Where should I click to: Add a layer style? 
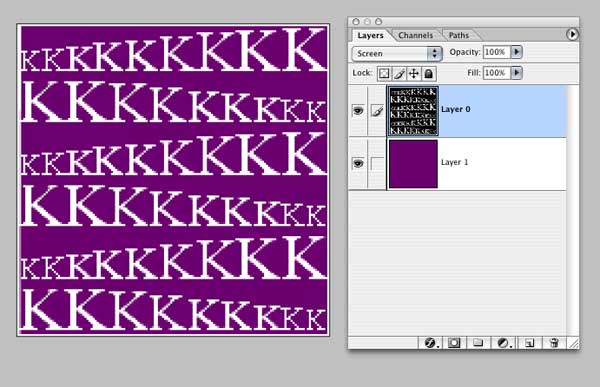click(x=430, y=343)
